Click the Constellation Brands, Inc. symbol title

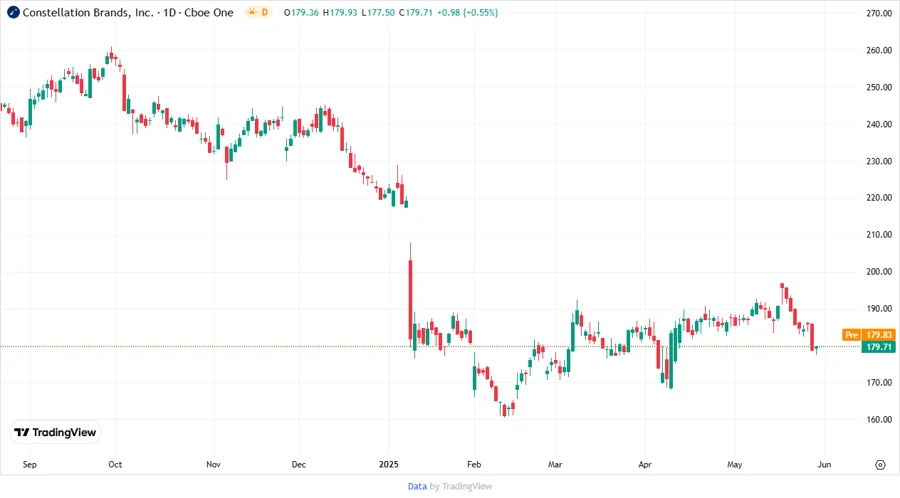(x=88, y=12)
